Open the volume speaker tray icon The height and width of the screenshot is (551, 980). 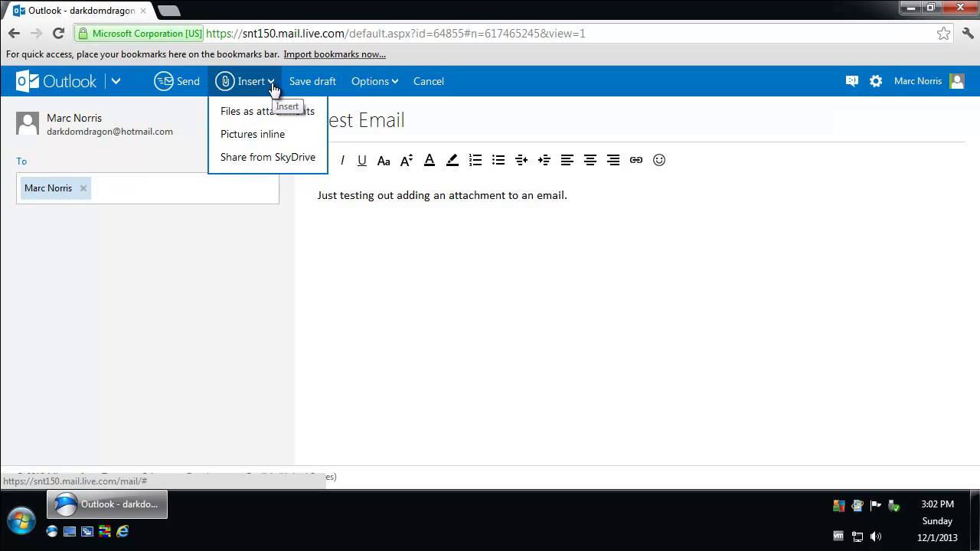pos(876,536)
